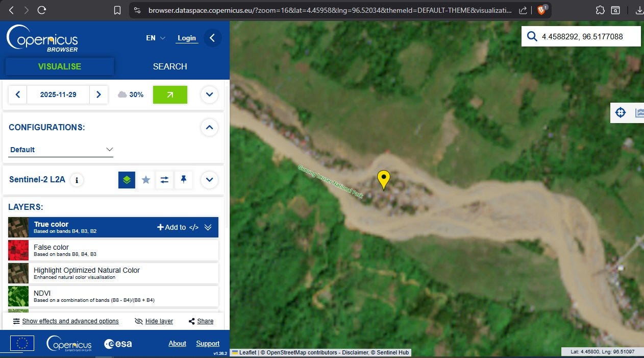Select the point of interest crosshair tool
Viewport: 644px width, 358px height.
point(621,113)
